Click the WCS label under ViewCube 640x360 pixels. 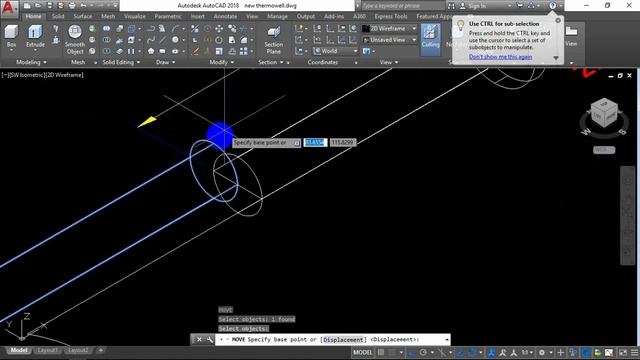pos(604,150)
